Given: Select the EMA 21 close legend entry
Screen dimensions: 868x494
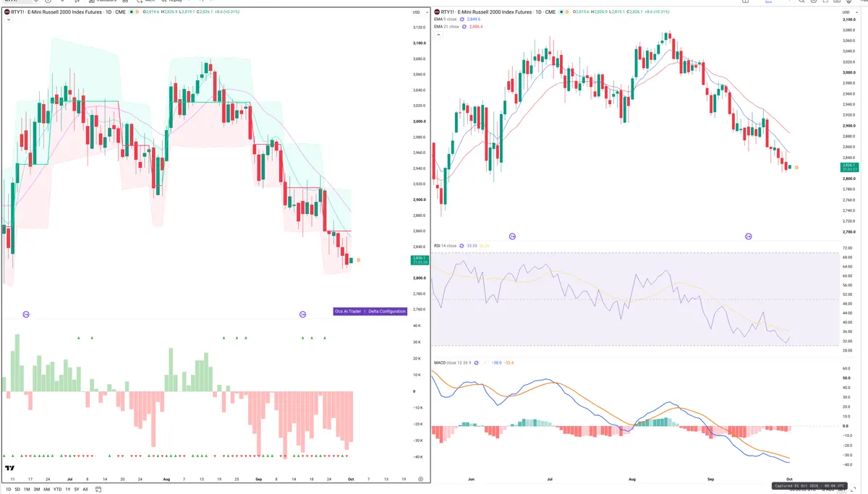Looking at the screenshot, I should pos(447,27).
